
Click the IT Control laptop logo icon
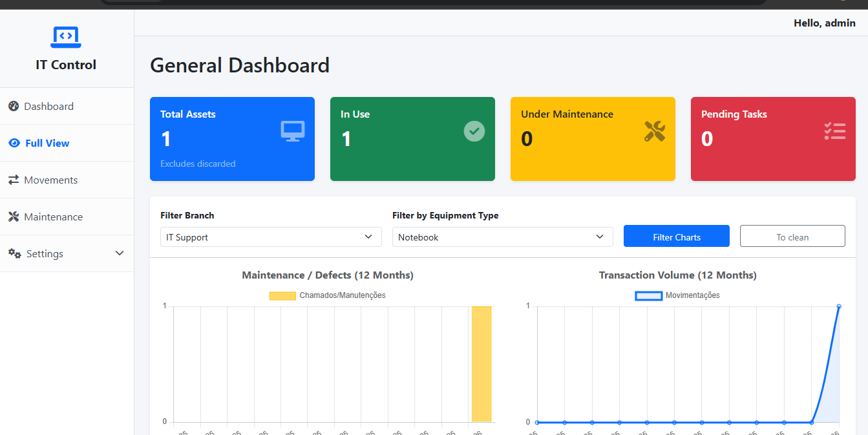(x=66, y=37)
